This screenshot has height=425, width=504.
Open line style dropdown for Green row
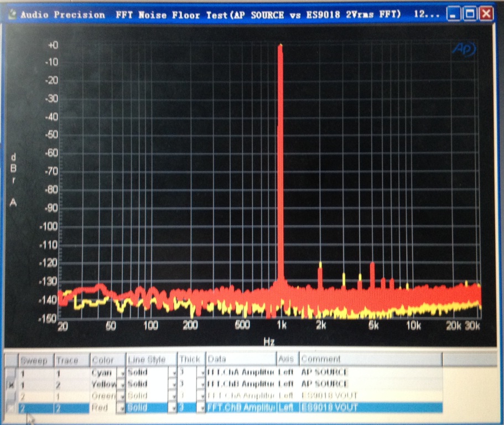click(173, 396)
